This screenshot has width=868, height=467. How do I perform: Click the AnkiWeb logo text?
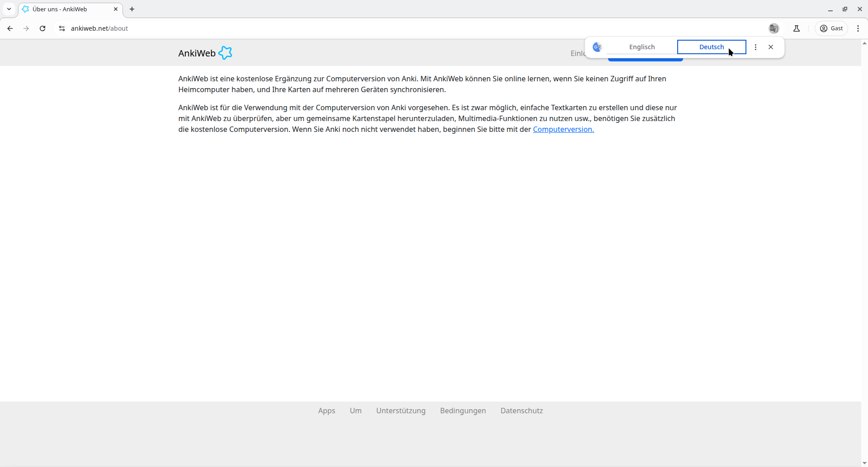197,53
